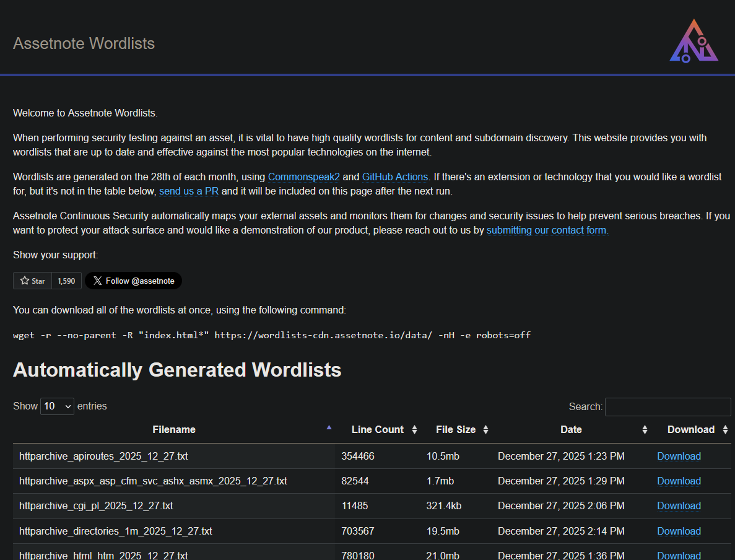Follow @assetnote on X
735x560 pixels.
pyautogui.click(x=133, y=281)
